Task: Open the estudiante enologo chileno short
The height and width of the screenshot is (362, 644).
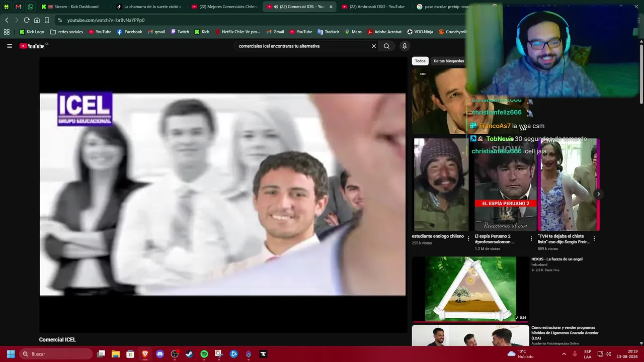Action: coord(441,185)
